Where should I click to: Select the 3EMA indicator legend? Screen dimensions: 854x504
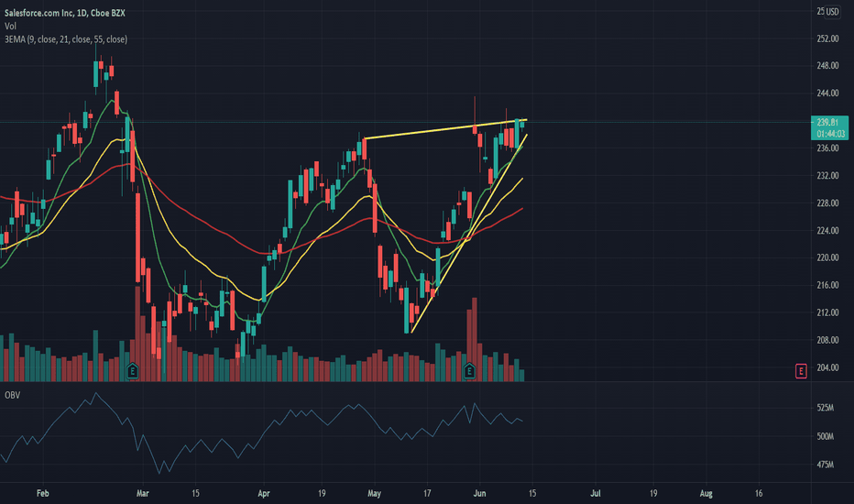tap(66, 39)
